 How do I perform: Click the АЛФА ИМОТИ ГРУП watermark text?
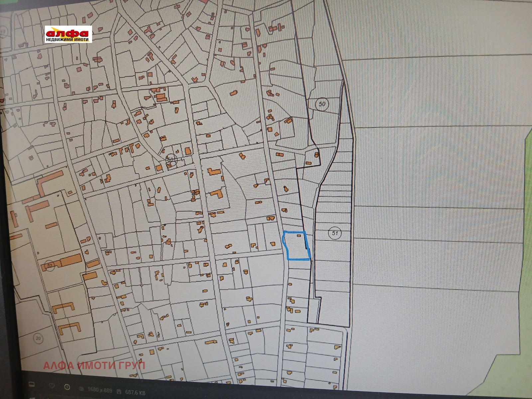94,366
